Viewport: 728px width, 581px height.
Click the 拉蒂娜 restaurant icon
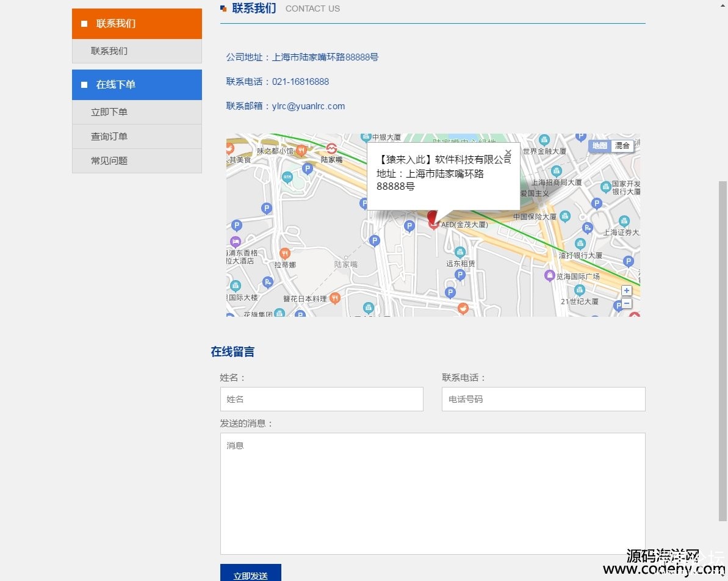284,253
